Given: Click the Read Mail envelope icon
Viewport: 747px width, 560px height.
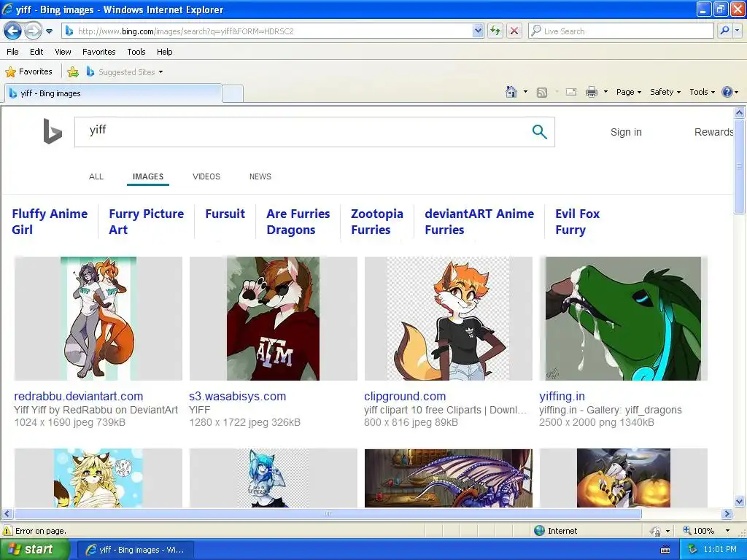Looking at the screenshot, I should click(571, 92).
